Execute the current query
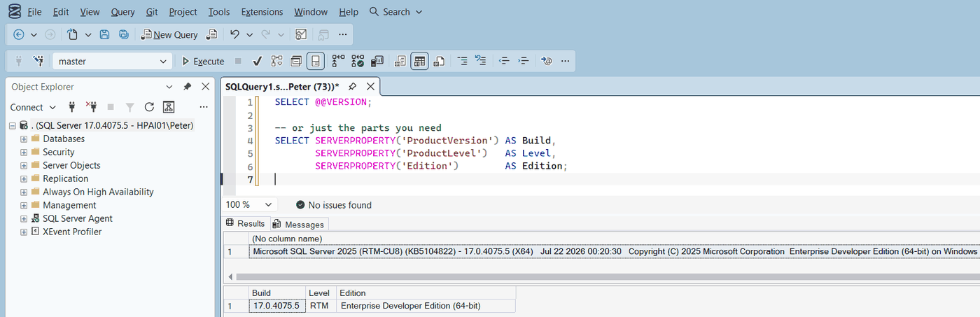 [203, 61]
